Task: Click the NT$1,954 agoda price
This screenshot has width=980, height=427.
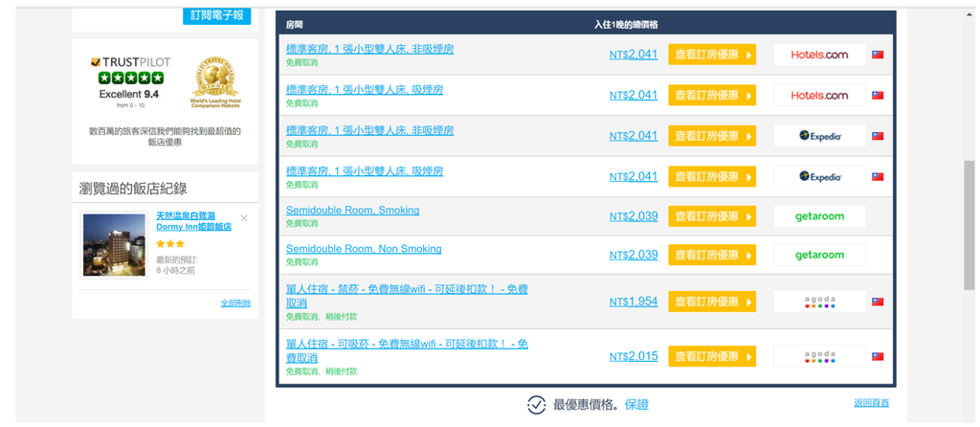Action: 634,302
